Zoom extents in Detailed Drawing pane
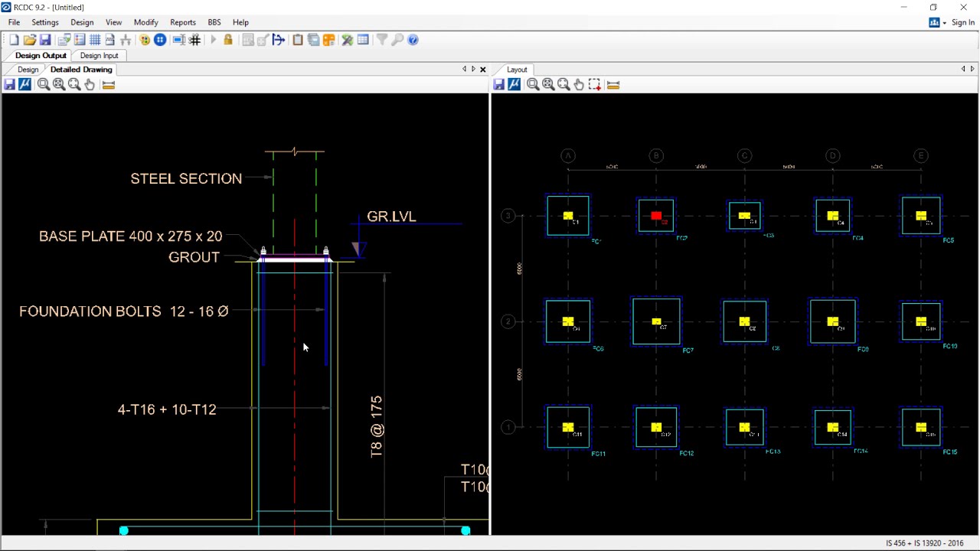 (59, 84)
